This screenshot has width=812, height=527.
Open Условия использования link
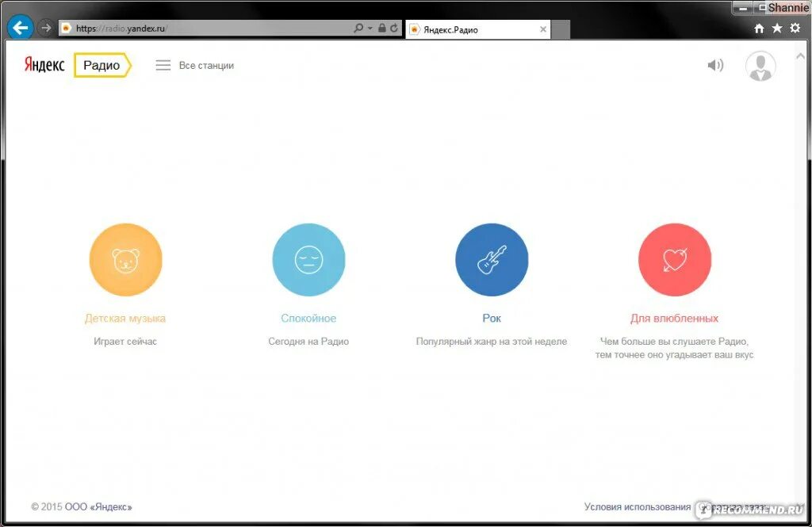click(638, 507)
